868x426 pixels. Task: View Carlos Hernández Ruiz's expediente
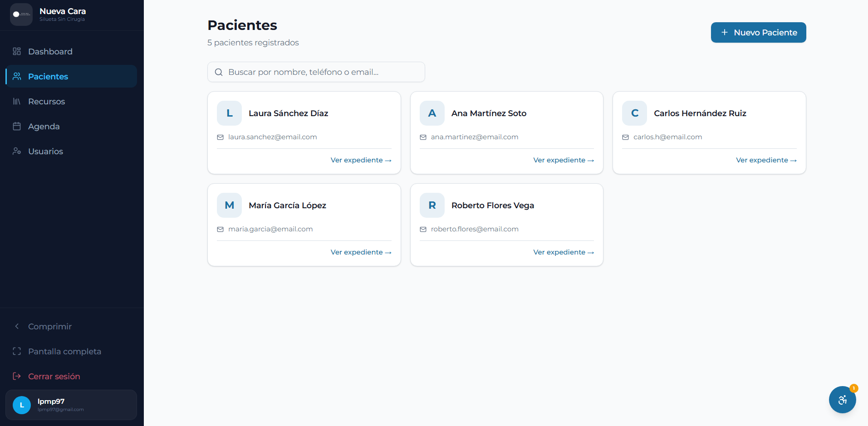click(766, 160)
